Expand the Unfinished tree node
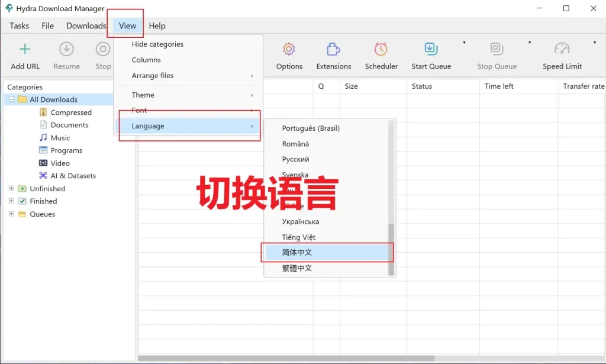 (x=11, y=188)
